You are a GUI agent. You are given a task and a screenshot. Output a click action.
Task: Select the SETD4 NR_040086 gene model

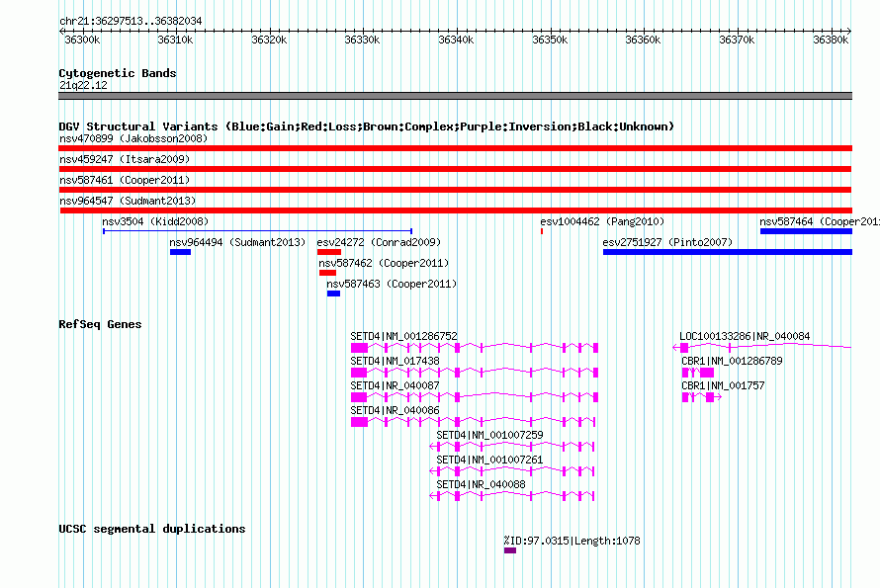[x=473, y=422]
